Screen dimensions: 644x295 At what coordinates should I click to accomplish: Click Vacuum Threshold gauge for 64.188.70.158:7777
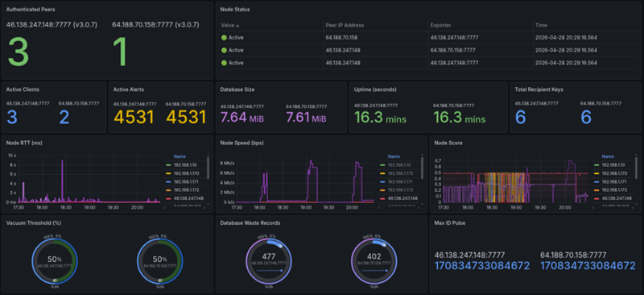click(159, 262)
